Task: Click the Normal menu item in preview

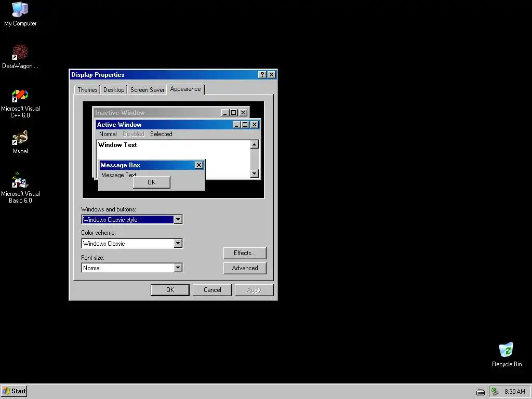Action: [x=108, y=134]
